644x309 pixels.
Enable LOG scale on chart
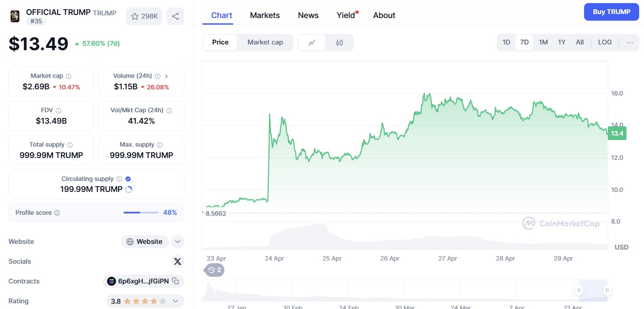(605, 42)
